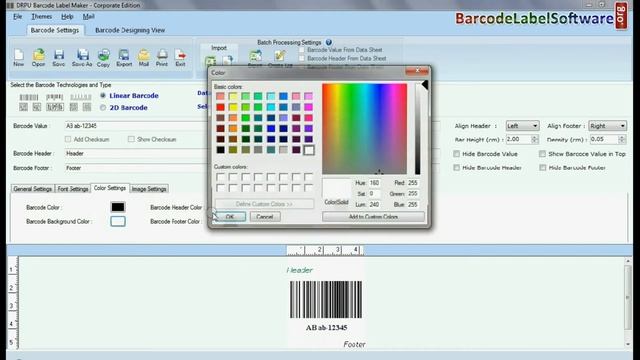Image resolution: width=640 pixels, height=360 pixels.
Task: Enable the Add Checksum checkbox
Action: pyautogui.click(x=68, y=139)
